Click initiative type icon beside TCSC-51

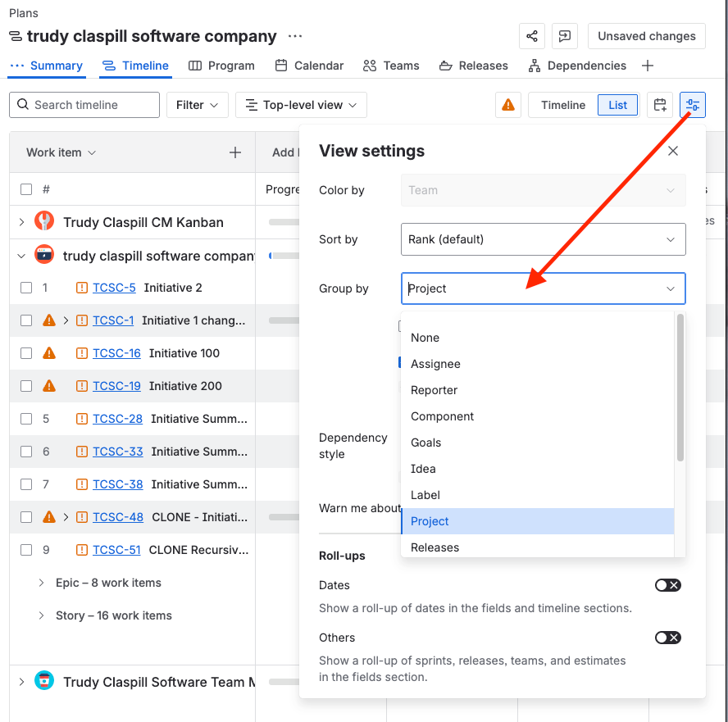tap(82, 550)
